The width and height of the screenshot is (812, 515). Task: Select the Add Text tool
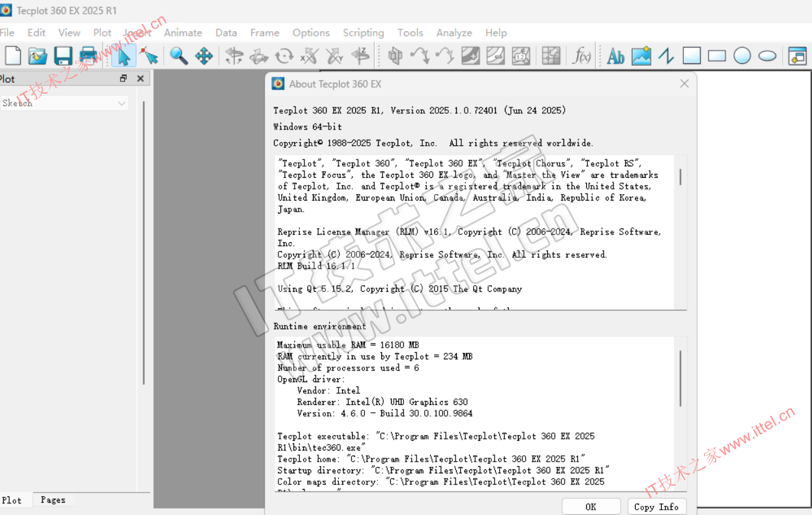pos(615,57)
